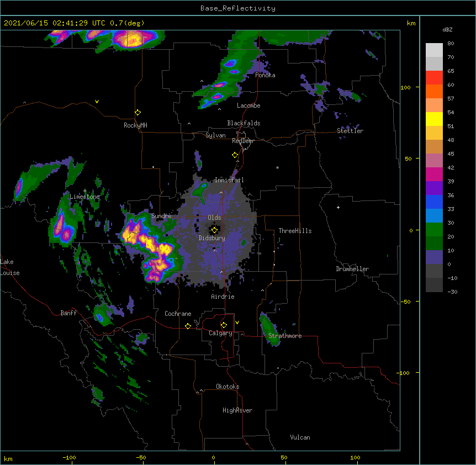
Task: Click the yellow v marker beside Calgary diamond
Action: (x=237, y=323)
